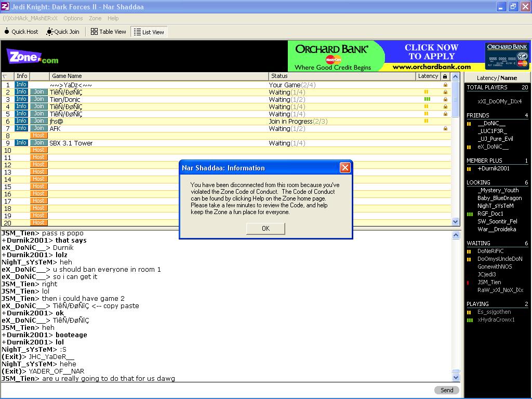This screenshot has height=399, width=532.
Task: Open Info for game ~~>YaDz<~~
Action: point(21,85)
